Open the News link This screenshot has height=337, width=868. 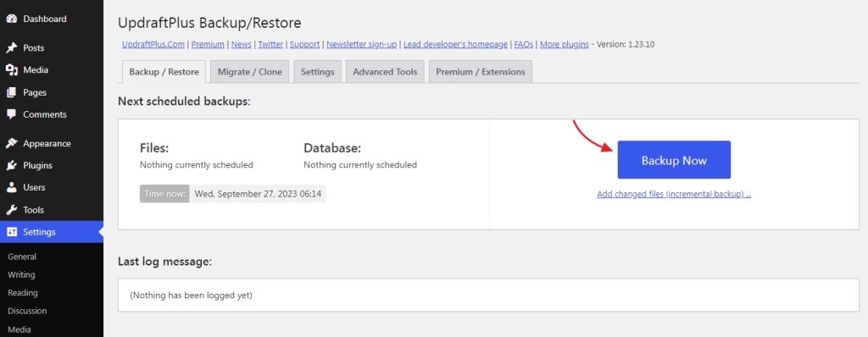coord(242,44)
